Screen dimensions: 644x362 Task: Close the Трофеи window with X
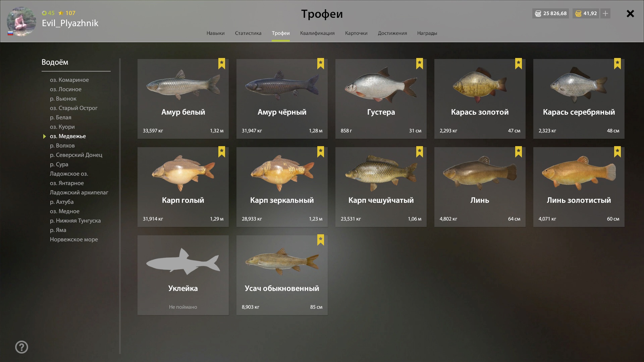630,13
